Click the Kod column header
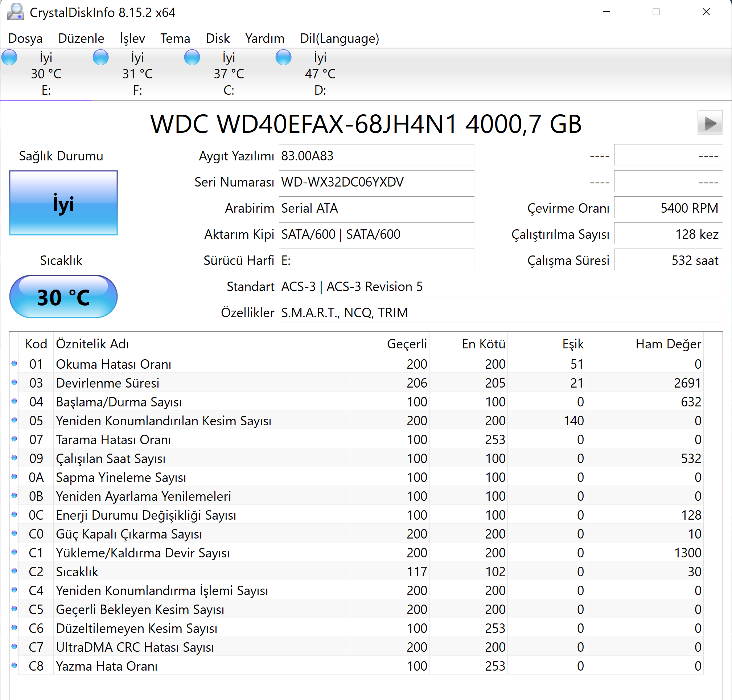 click(x=36, y=344)
